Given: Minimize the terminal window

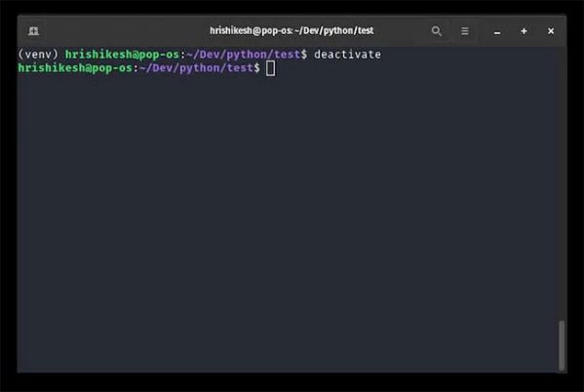Looking at the screenshot, I should pyautogui.click(x=497, y=32).
